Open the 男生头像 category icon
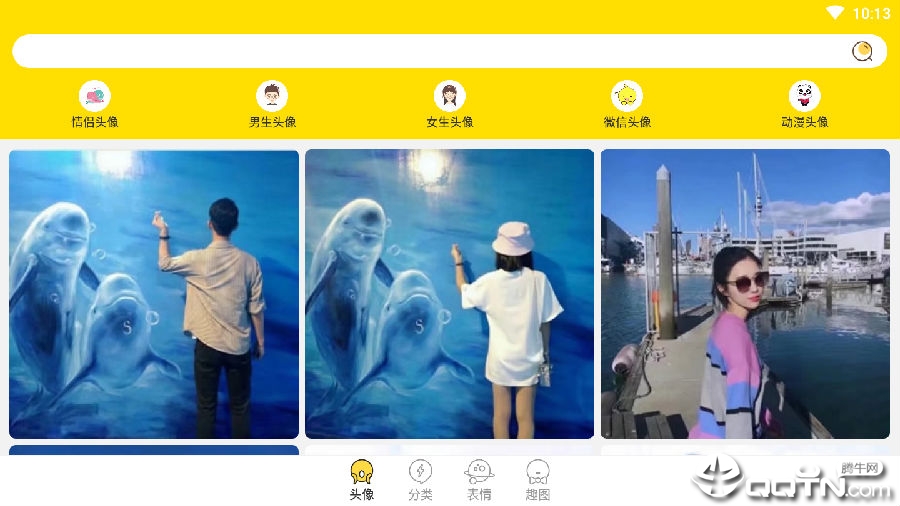This screenshot has width=900, height=506. (x=272, y=96)
